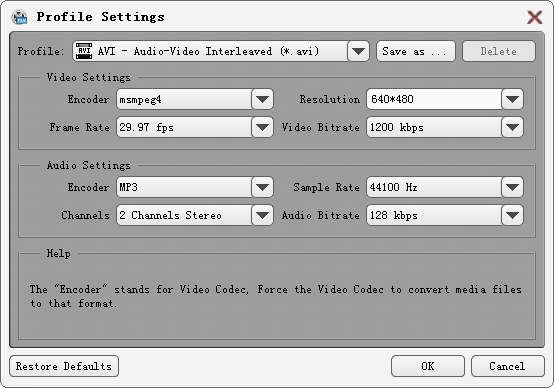This screenshot has width=554, height=388.
Task: Click the Audio Bitrate label
Action: (320, 215)
